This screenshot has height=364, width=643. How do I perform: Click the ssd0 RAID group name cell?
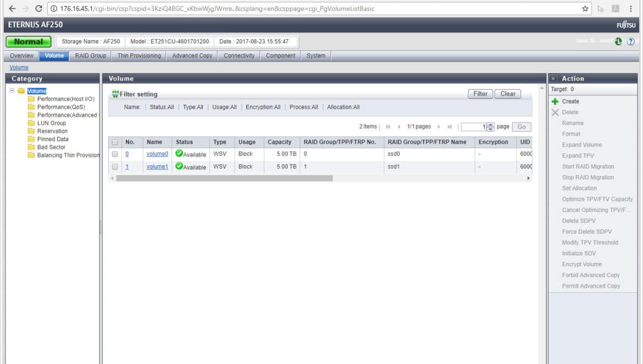pos(429,154)
